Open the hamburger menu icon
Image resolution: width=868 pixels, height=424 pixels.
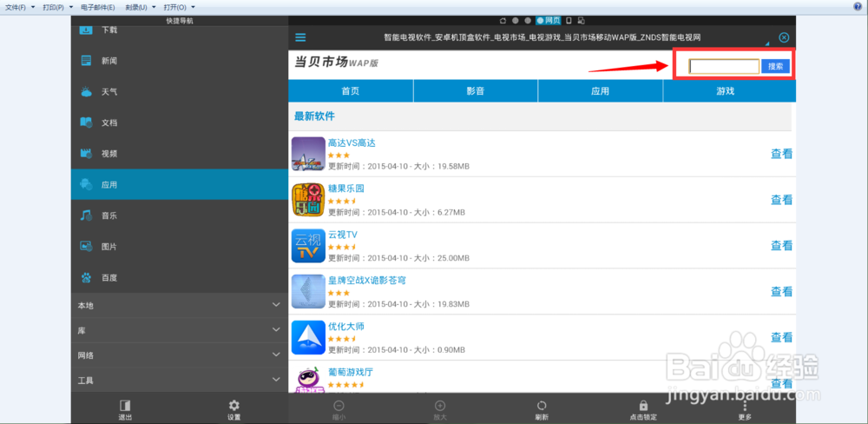tap(300, 37)
